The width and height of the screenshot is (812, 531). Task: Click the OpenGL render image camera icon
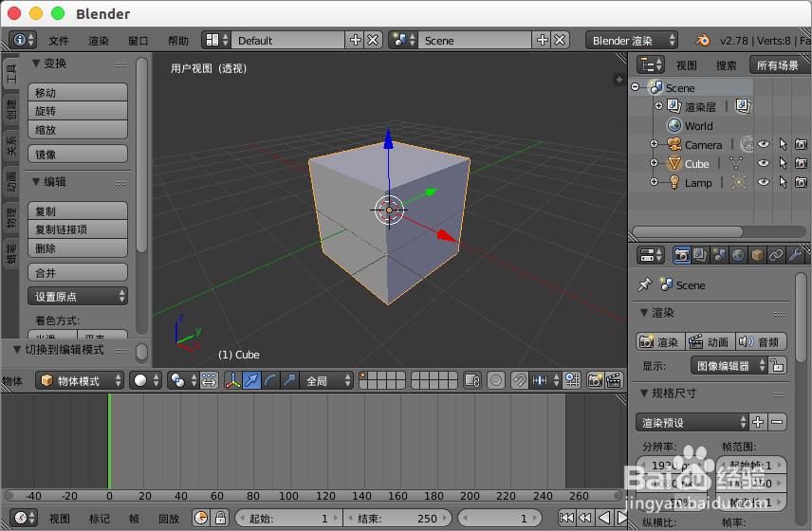596,381
